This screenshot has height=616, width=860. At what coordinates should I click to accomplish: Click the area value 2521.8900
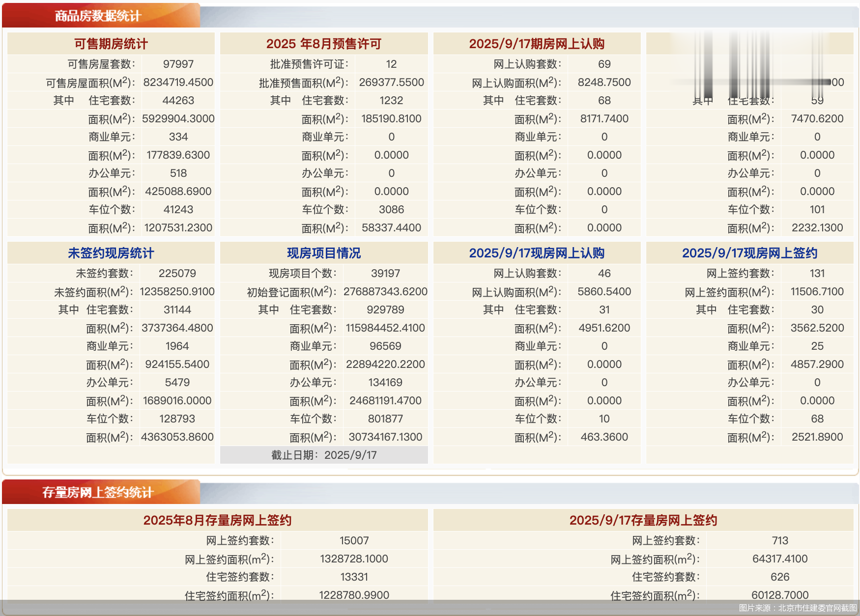(817, 437)
